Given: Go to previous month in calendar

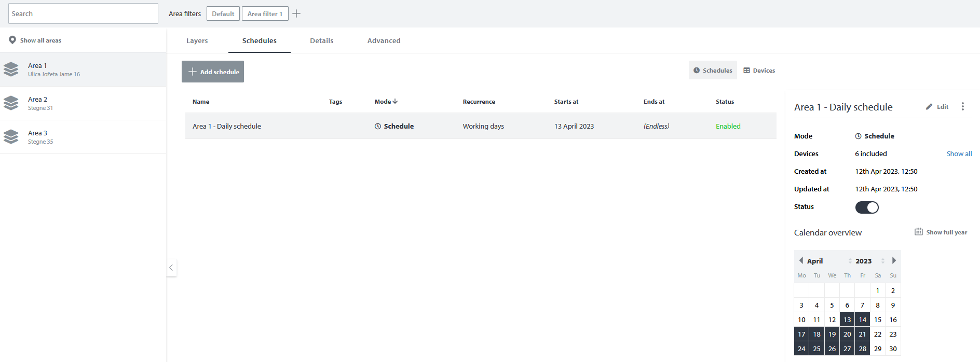Looking at the screenshot, I should point(801,260).
